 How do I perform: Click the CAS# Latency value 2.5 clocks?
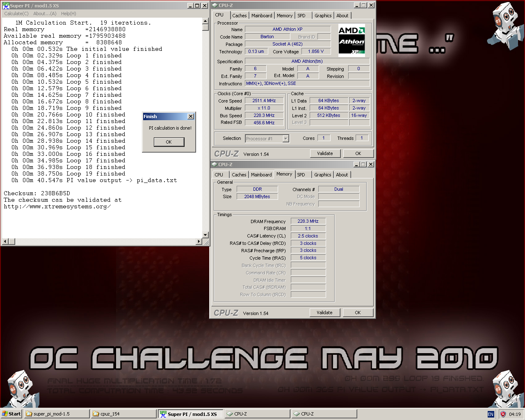(308, 236)
